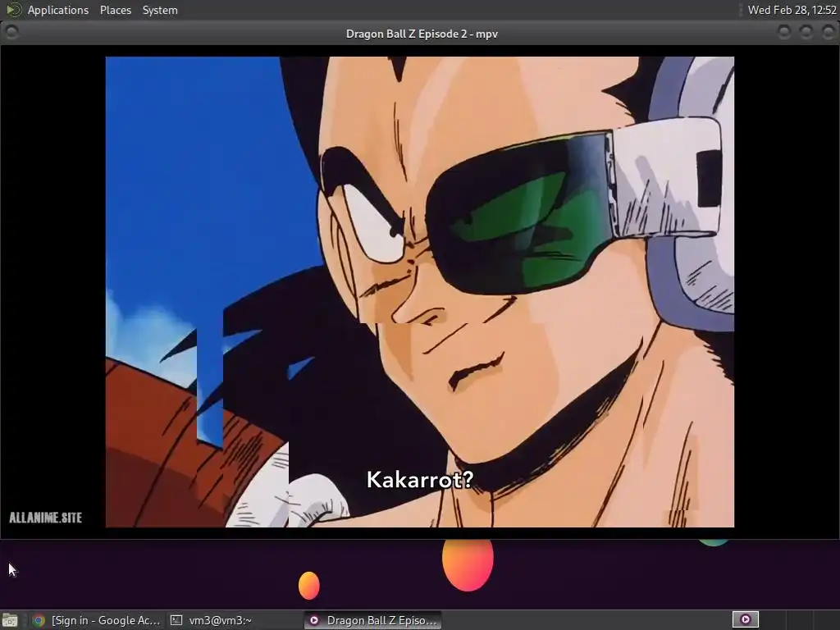
Task: Click the video frame to focus mpv
Action: (x=419, y=292)
